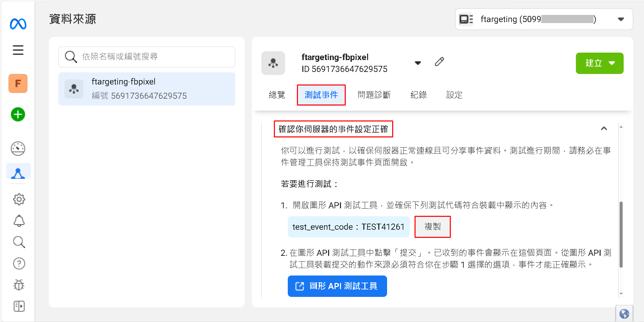Collapse the 確認你伺服器的事件設定正確 section chevron
Image resolution: width=644 pixels, height=322 pixels.
click(604, 128)
